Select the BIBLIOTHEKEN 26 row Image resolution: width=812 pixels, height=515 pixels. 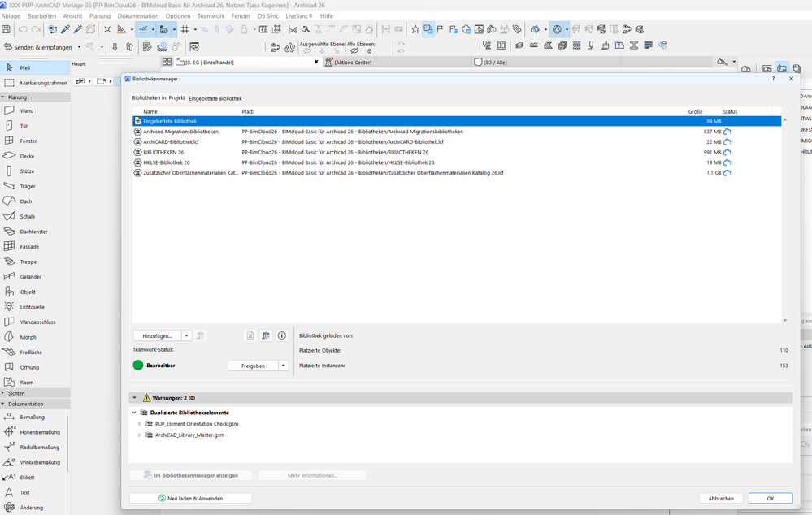pyautogui.click(x=457, y=152)
